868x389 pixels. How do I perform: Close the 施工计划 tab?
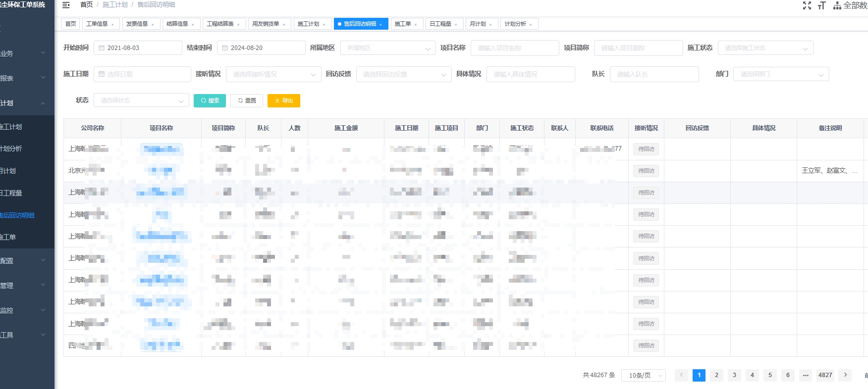(324, 24)
